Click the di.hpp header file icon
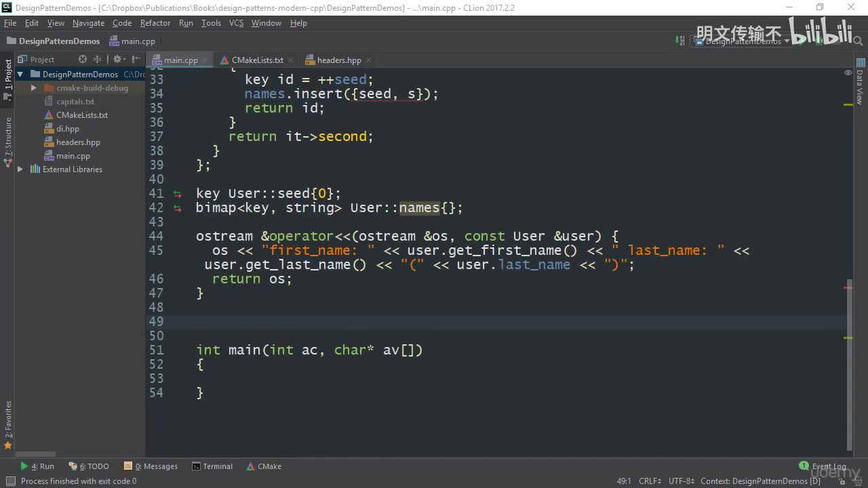Viewport: 868px width, 488px height. [49, 129]
